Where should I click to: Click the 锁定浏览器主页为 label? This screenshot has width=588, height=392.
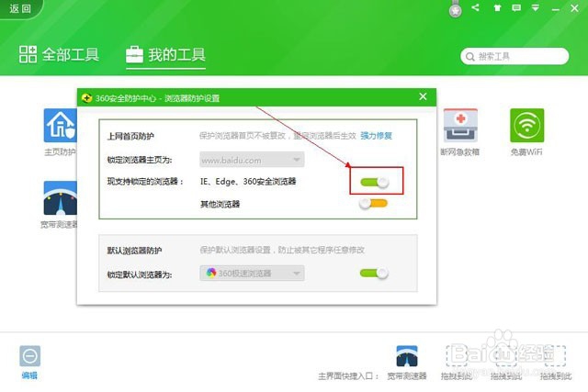140,160
